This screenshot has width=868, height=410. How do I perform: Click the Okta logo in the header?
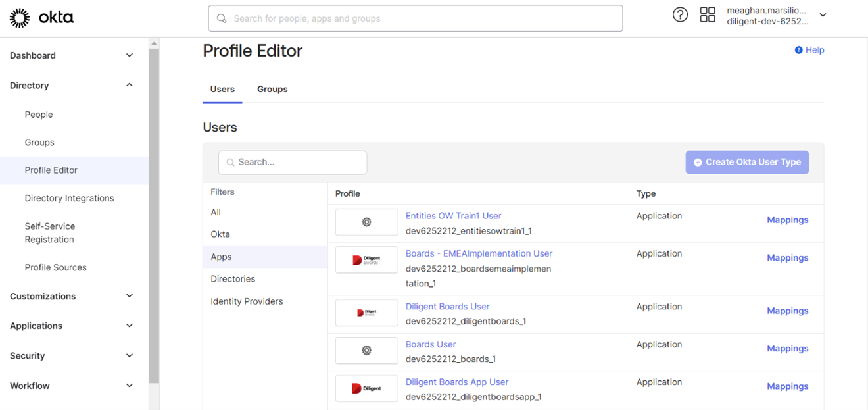41,18
